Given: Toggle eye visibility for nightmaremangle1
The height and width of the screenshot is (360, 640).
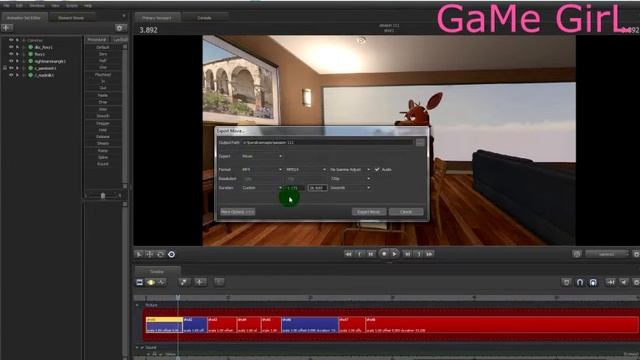Looking at the screenshot, I should pos(11,61).
